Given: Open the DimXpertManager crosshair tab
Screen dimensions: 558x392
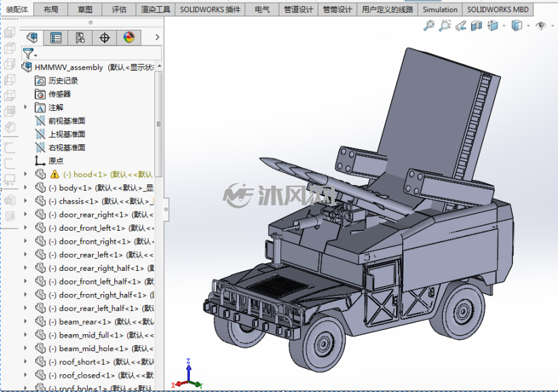Looking at the screenshot, I should 104,37.
